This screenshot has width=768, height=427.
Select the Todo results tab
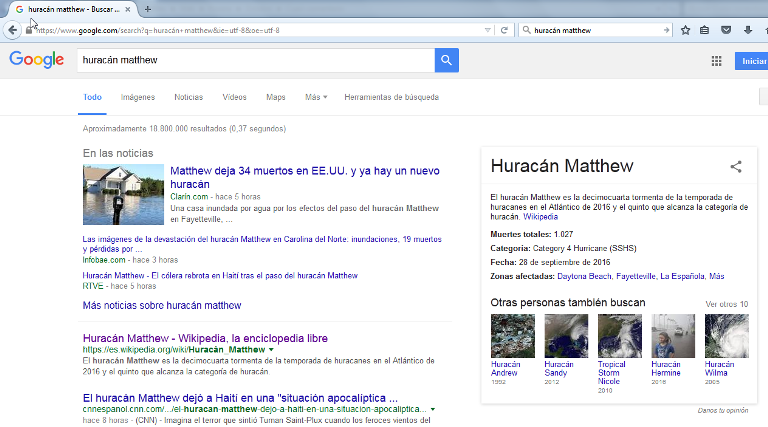[x=92, y=97]
